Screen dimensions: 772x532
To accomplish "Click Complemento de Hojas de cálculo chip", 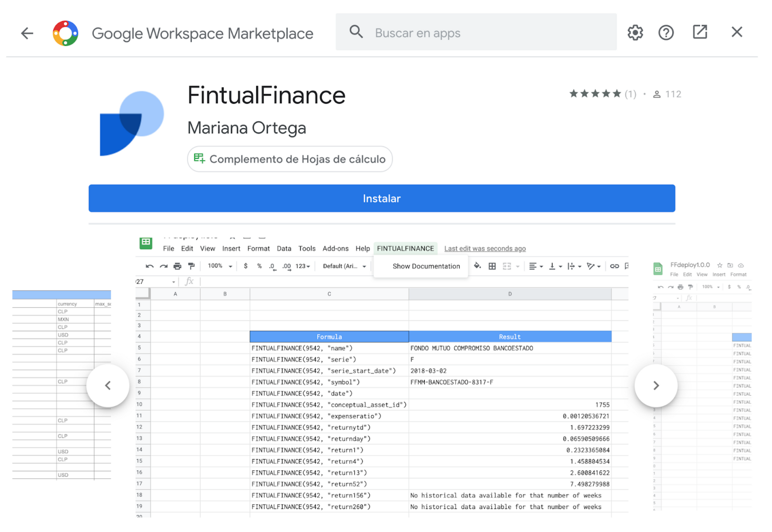I will pos(289,159).
